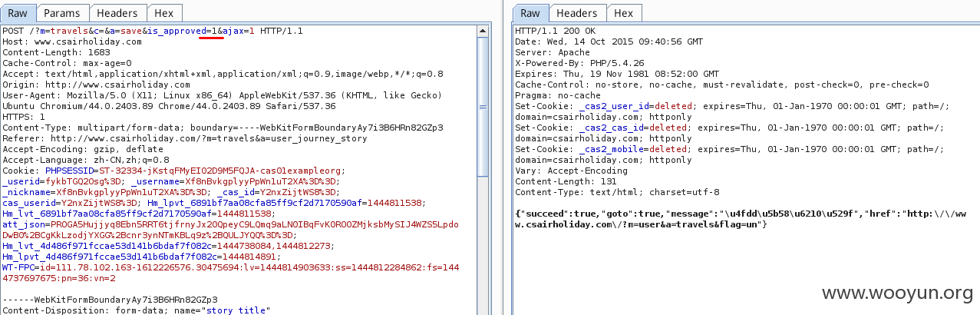Open the request Headers tab
The height and width of the screenshot is (315, 980).
point(118,13)
